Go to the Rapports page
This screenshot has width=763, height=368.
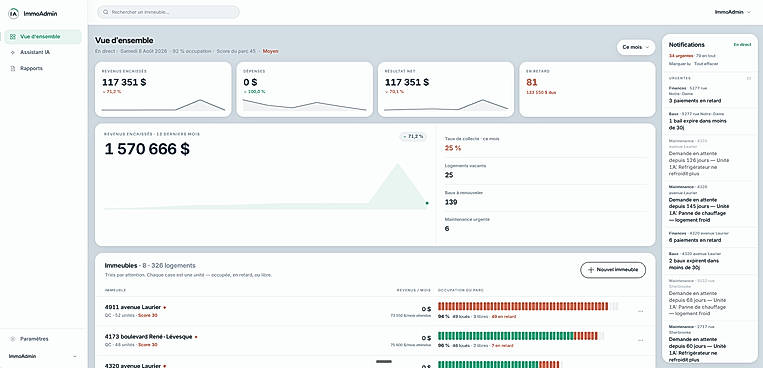[43, 69]
